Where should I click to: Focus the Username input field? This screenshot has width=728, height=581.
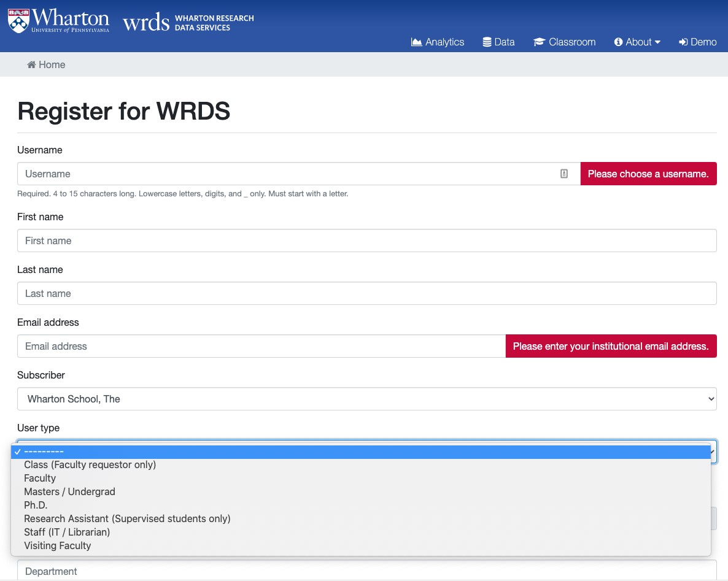point(298,174)
